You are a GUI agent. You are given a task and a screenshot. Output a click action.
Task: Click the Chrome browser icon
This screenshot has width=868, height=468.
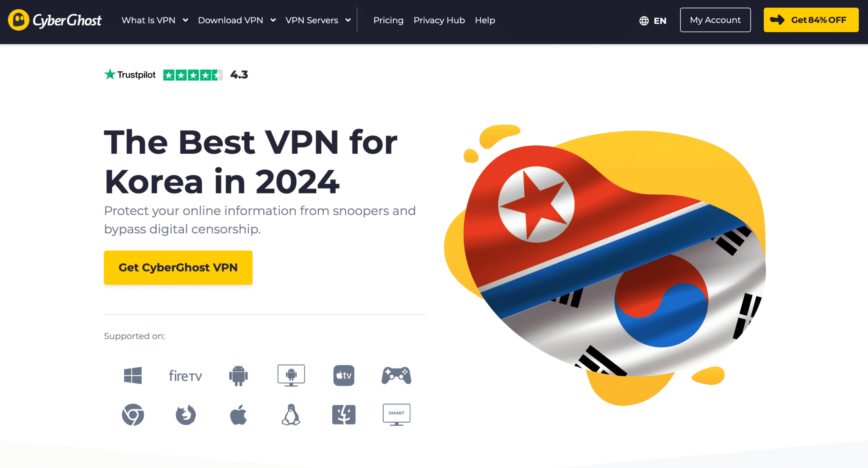pyautogui.click(x=133, y=415)
